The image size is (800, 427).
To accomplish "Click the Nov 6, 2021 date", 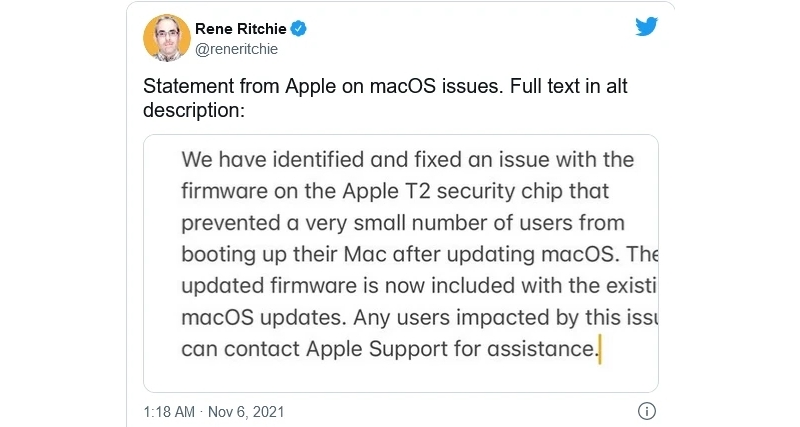I will click(246, 412).
